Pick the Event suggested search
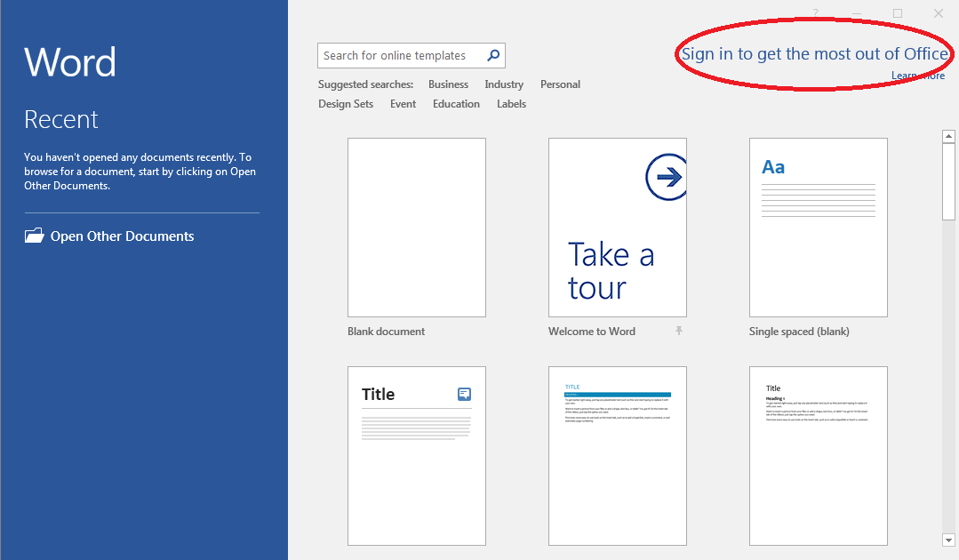Viewport: 959px width, 560px height. click(x=403, y=104)
